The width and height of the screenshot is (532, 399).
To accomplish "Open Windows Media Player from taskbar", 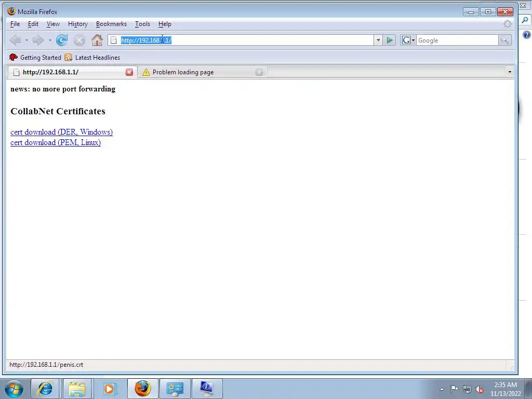I will click(x=109, y=389).
